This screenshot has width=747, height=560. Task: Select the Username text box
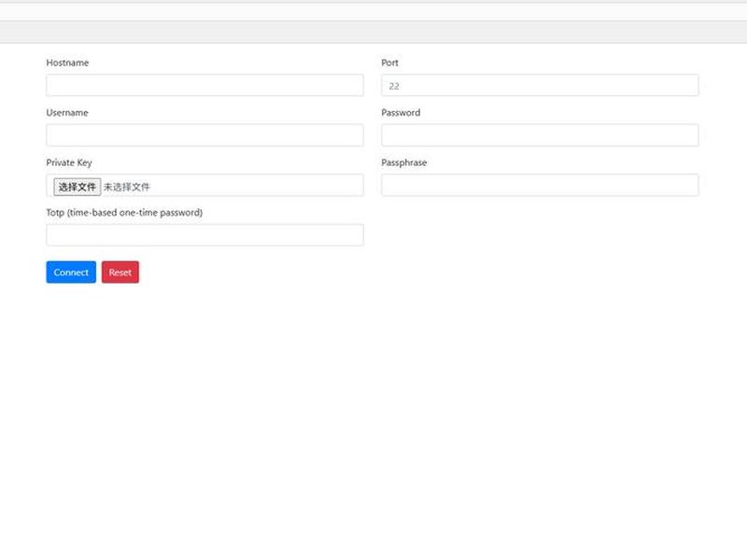(204, 135)
